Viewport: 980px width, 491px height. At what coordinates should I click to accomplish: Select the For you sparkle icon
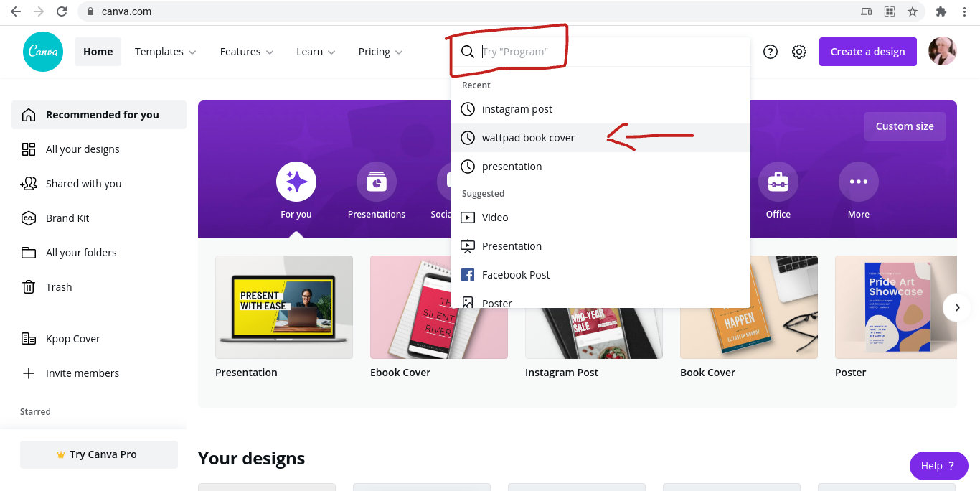click(x=296, y=182)
